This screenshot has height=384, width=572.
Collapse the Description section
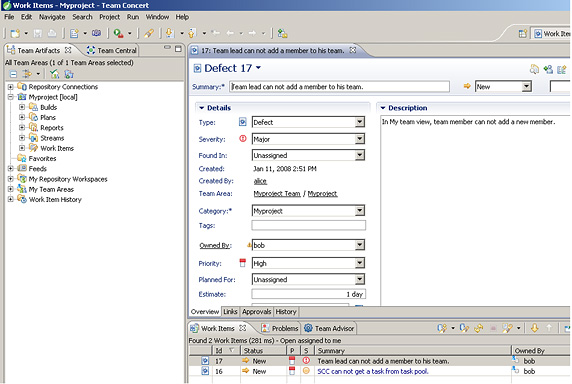pos(383,108)
